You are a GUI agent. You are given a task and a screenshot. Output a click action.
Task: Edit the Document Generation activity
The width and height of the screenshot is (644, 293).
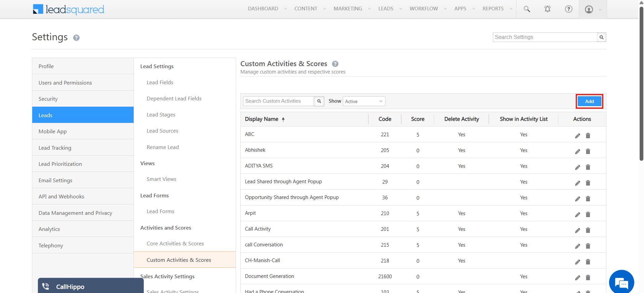[x=578, y=278]
